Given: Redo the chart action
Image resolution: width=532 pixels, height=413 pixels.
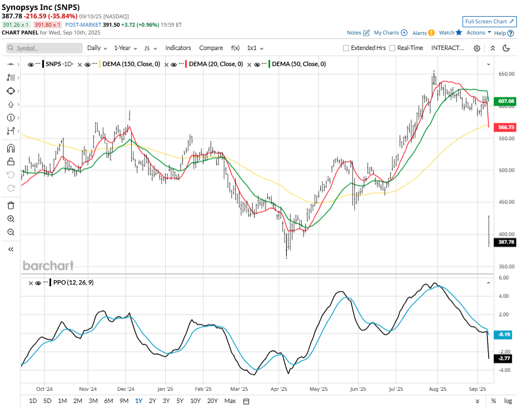Looking at the screenshot, I should 11,188.
